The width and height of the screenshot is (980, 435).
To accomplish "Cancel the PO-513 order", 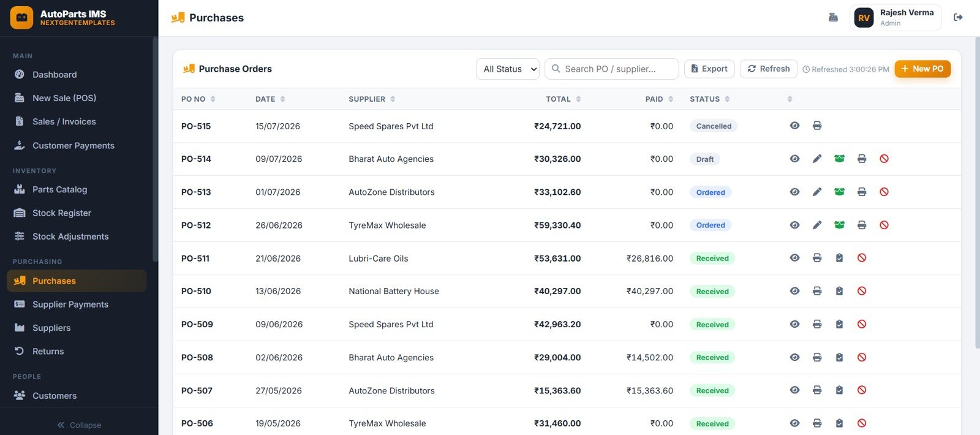I will tap(884, 192).
